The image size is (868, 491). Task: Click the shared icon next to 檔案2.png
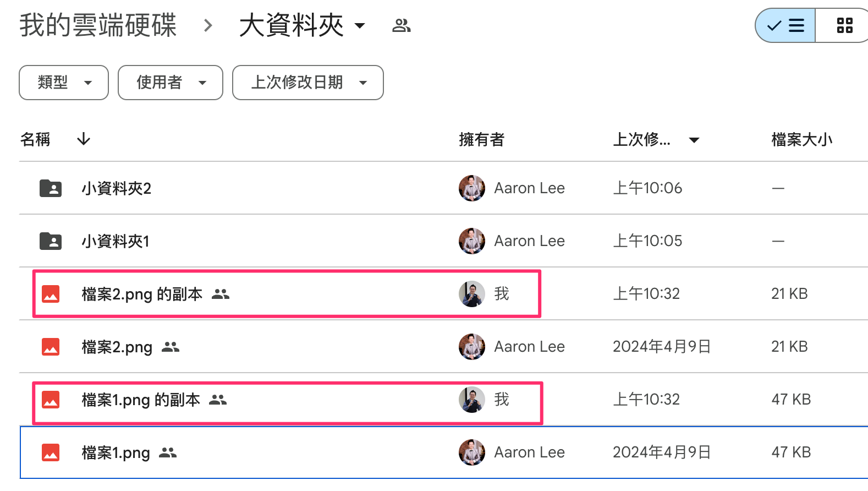(x=171, y=347)
